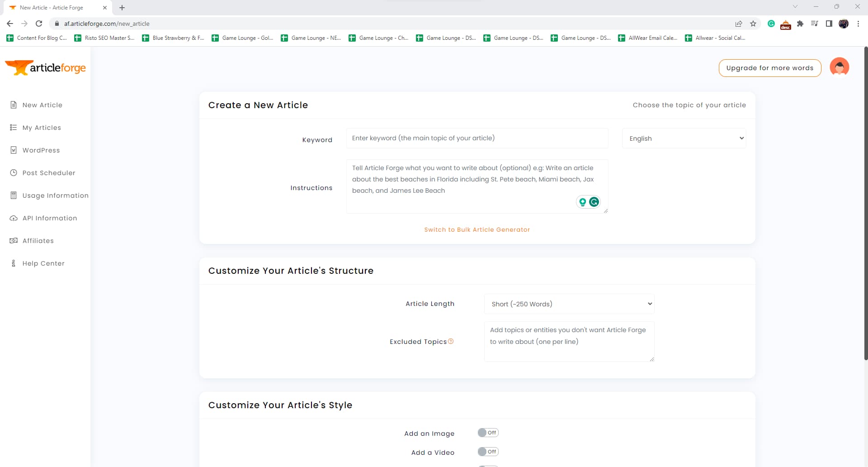Image resolution: width=868 pixels, height=467 pixels.
Task: Select My Articles in the sidebar
Action: pyautogui.click(x=42, y=127)
